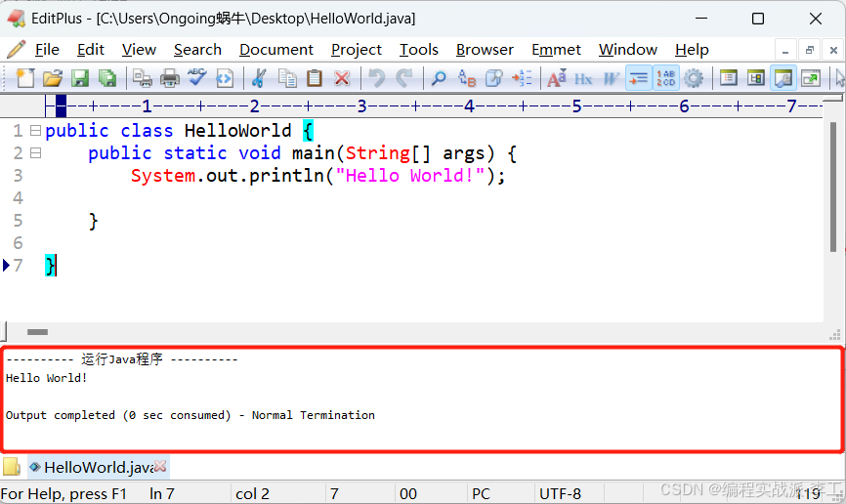846x504 pixels.
Task: Open the Emmet menu
Action: click(556, 50)
